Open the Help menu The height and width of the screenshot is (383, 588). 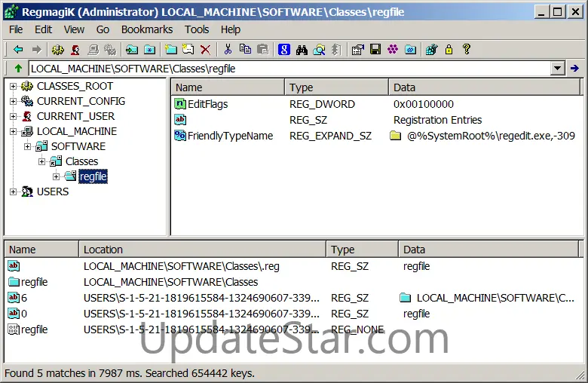click(230, 29)
